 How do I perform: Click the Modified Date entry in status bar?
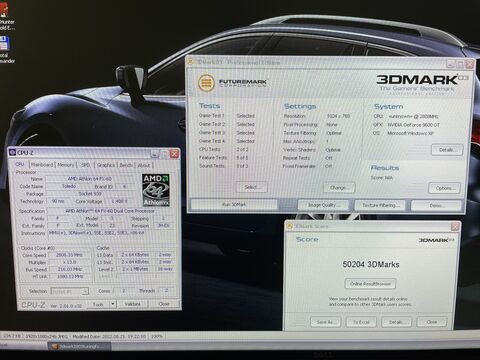[109, 336]
